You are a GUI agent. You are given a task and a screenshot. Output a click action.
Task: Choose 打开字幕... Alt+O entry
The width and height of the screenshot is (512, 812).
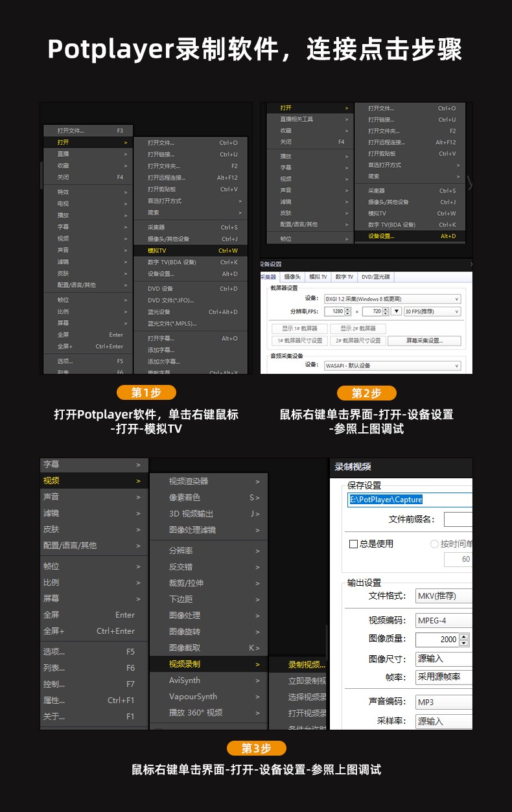[191, 338]
